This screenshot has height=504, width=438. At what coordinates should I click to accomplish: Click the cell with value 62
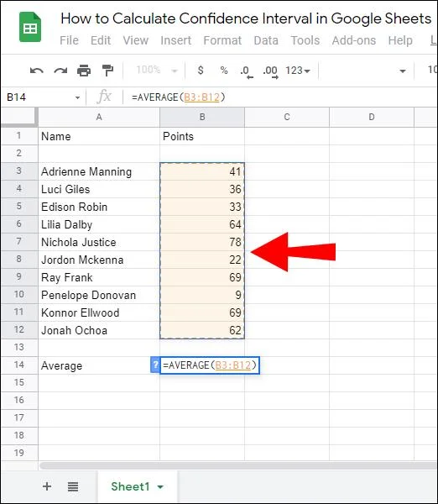coord(202,330)
